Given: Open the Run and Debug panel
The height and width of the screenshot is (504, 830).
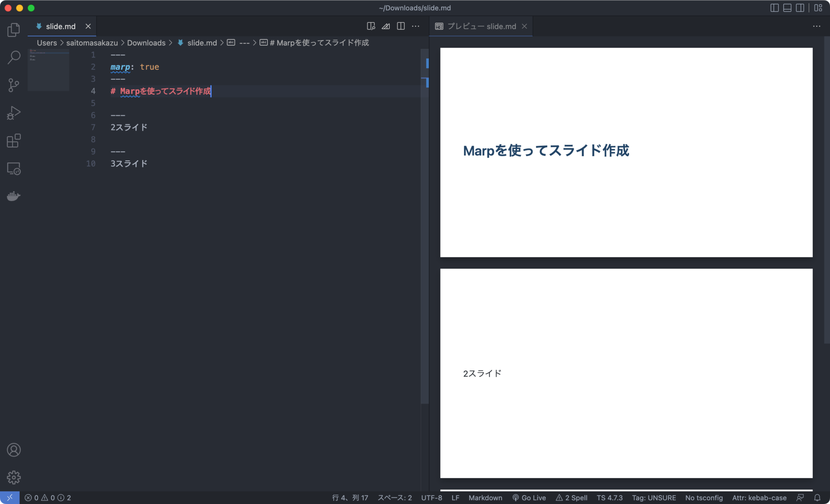Looking at the screenshot, I should 13,113.
